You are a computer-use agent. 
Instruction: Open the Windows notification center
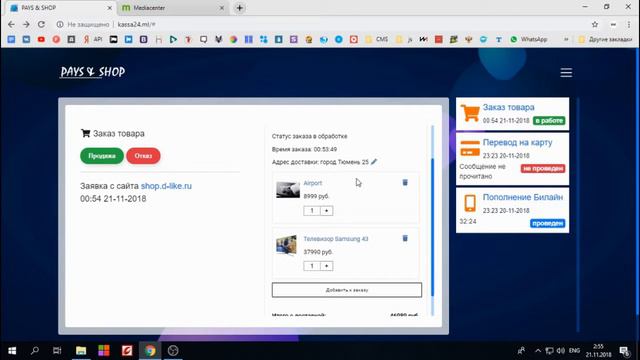click(x=624, y=351)
